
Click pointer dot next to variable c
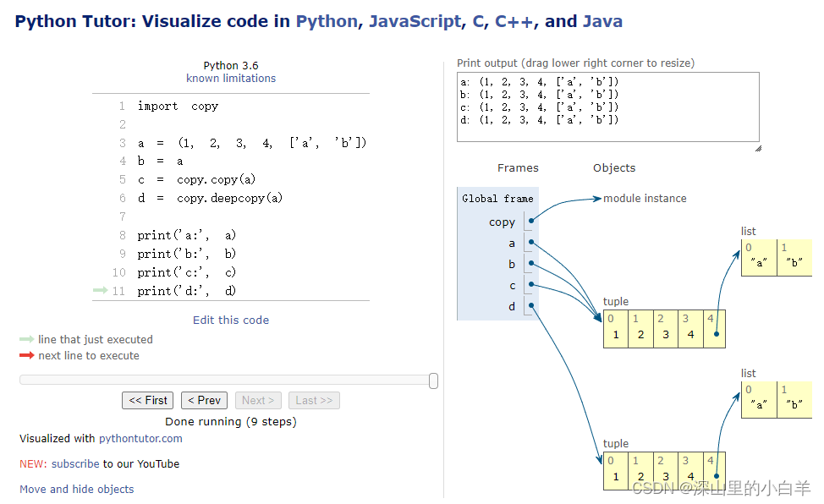531,285
